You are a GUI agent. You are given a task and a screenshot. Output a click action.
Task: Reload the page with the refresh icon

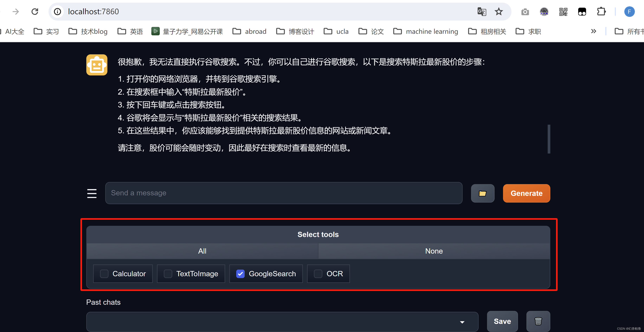(35, 11)
